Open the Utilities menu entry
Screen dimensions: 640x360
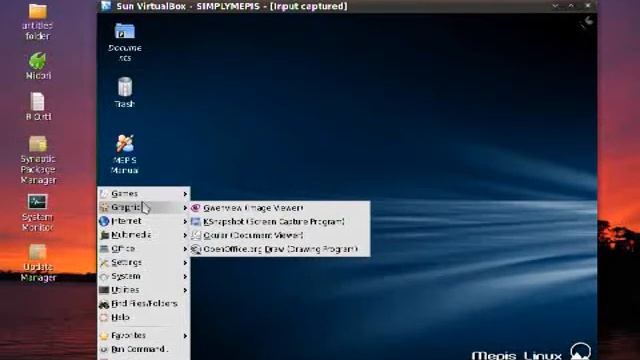(x=144, y=290)
